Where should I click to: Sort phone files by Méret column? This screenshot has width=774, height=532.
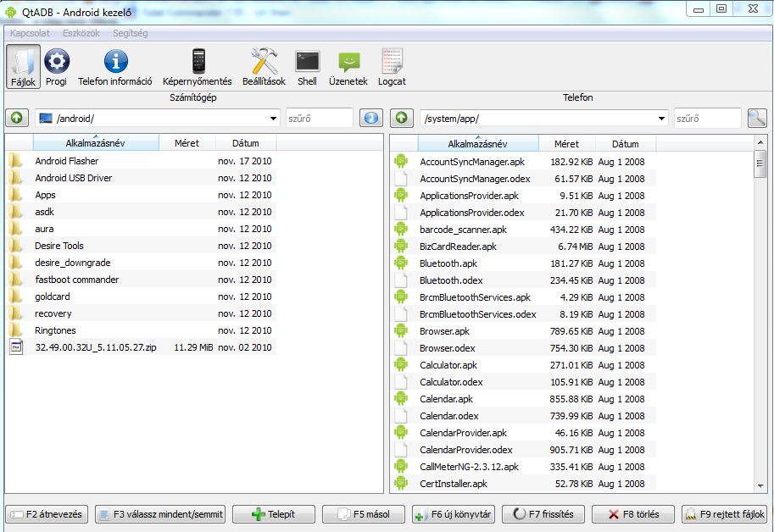(566, 144)
